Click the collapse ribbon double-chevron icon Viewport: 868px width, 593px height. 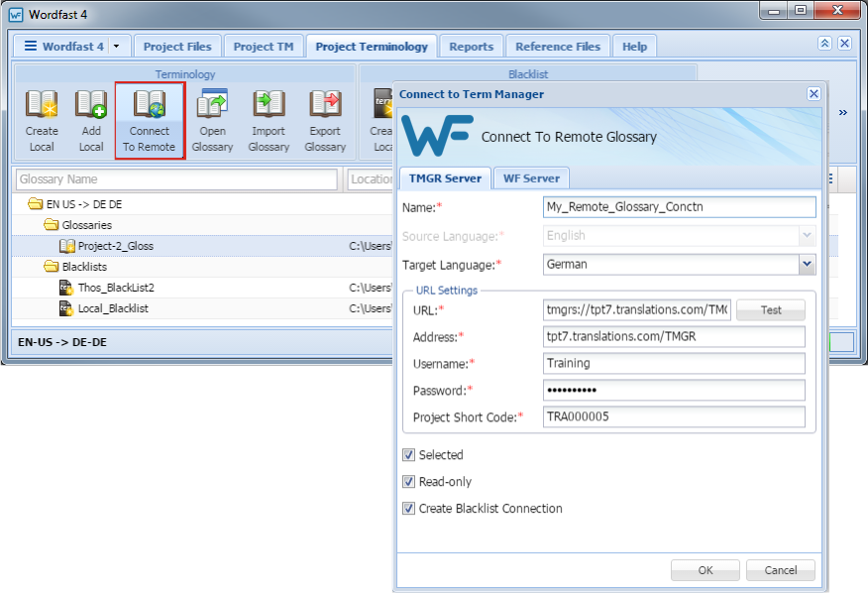click(x=824, y=44)
